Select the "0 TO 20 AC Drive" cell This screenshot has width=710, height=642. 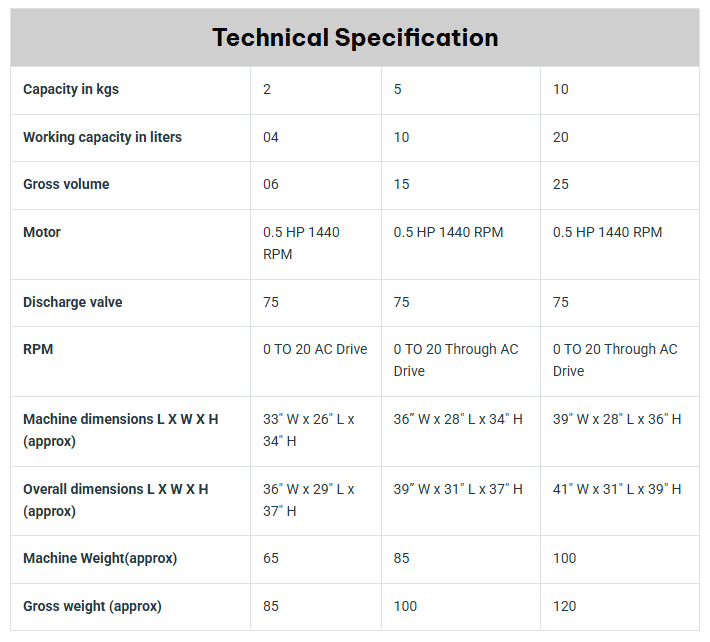315,349
